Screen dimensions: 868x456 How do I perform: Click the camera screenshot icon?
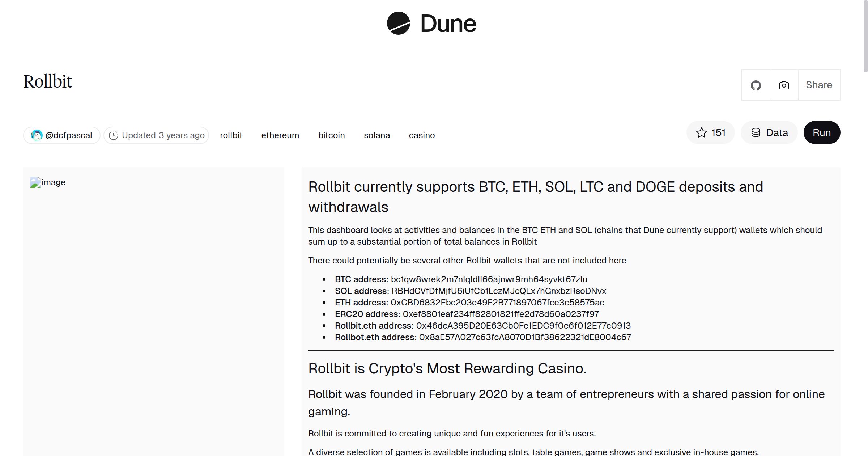(x=783, y=85)
